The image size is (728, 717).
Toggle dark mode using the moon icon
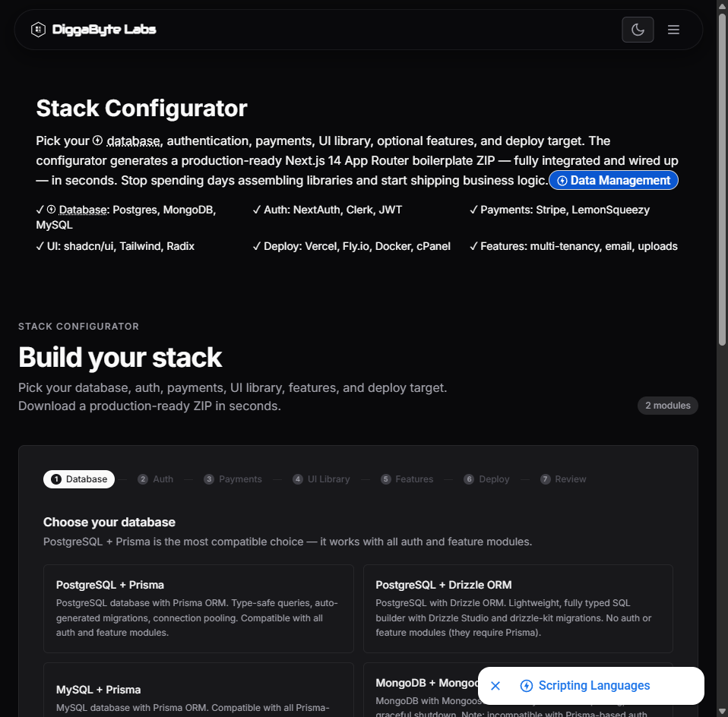tap(638, 30)
